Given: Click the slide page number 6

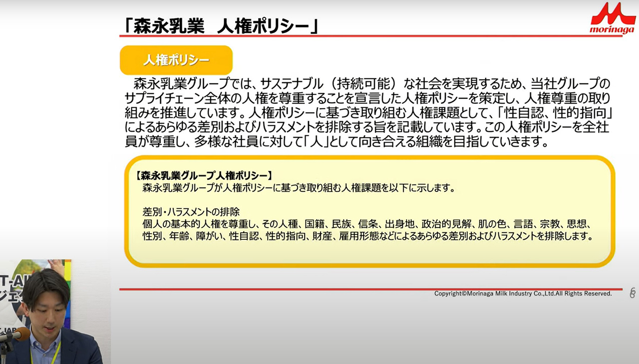Looking at the screenshot, I should [633, 293].
